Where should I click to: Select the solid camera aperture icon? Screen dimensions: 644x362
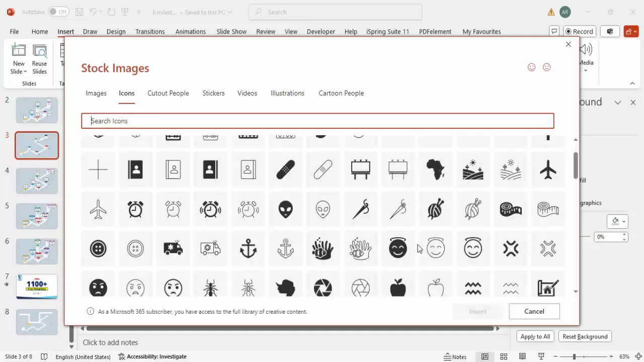[x=323, y=288]
